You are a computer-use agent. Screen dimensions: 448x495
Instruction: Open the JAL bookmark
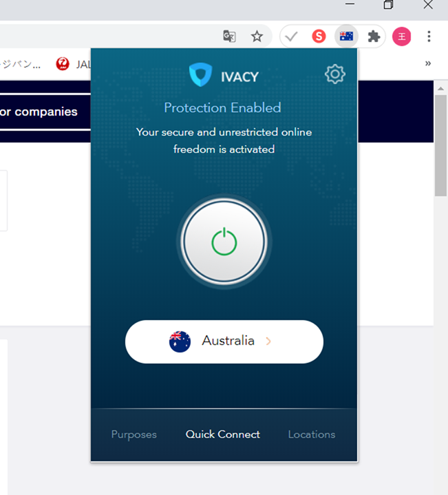click(x=73, y=64)
